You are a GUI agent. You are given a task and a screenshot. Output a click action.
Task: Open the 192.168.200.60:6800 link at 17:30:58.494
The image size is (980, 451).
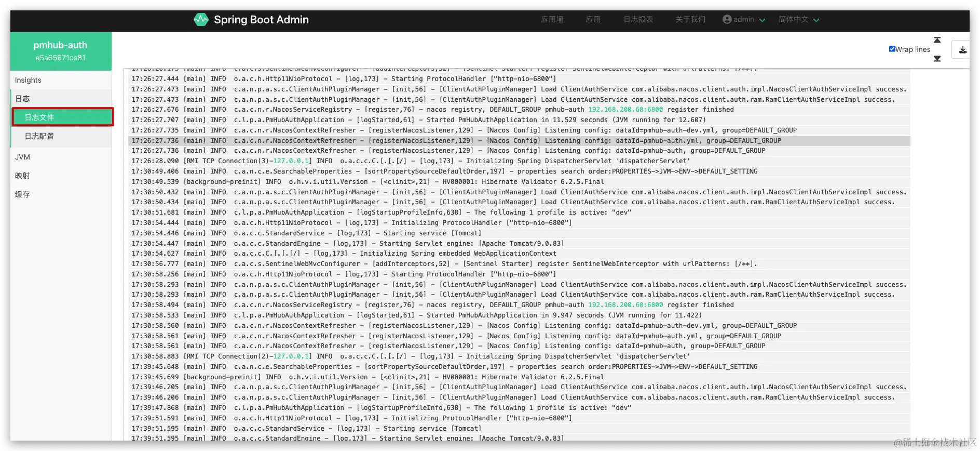(625, 305)
